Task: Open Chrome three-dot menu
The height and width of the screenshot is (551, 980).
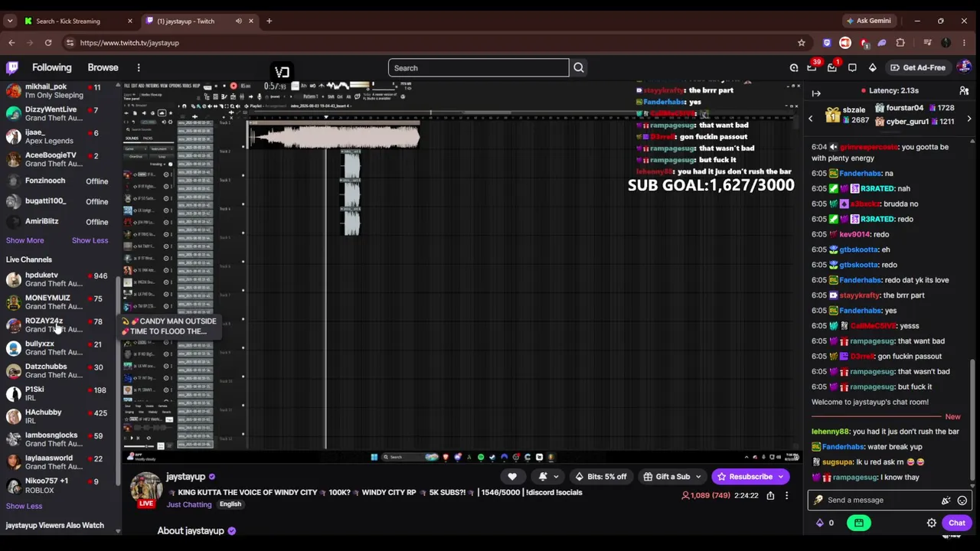Action: pos(964,43)
